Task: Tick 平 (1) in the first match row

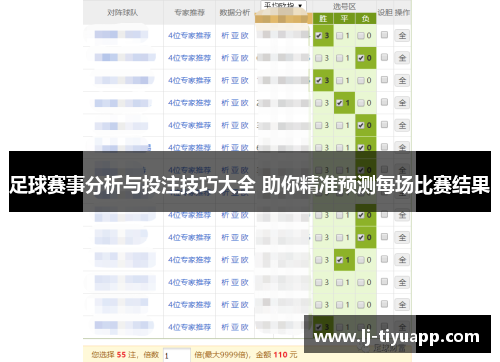Action: [340, 36]
